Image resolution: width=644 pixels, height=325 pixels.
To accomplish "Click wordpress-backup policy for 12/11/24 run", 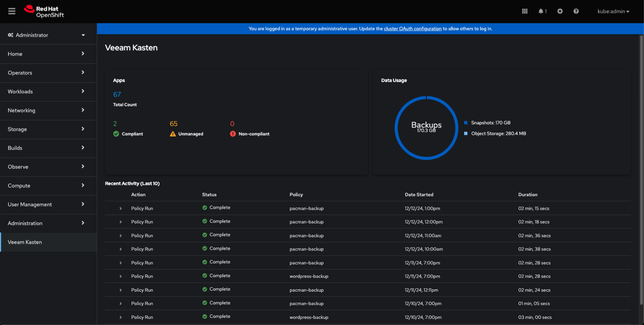I will pyautogui.click(x=309, y=277).
